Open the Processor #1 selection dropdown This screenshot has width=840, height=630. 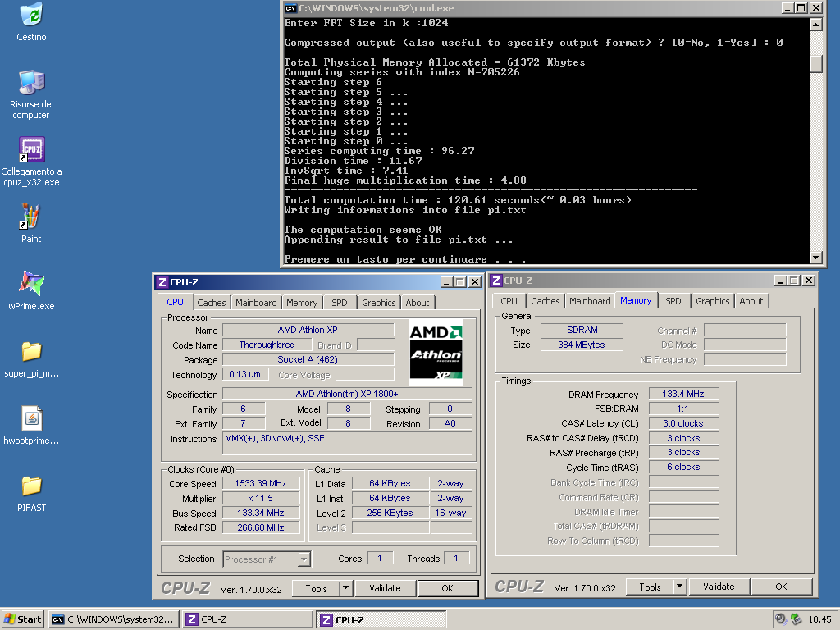(267, 559)
